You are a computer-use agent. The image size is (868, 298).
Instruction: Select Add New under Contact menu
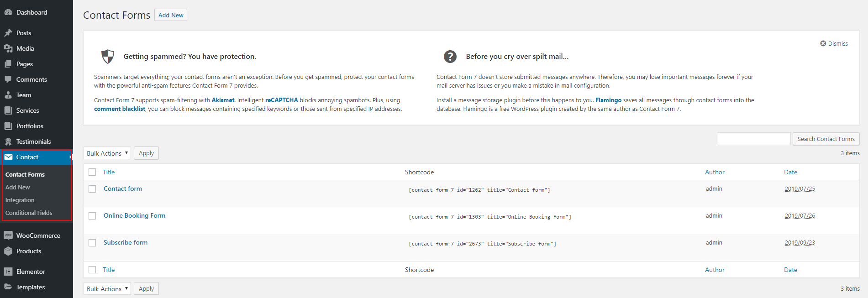coord(18,188)
